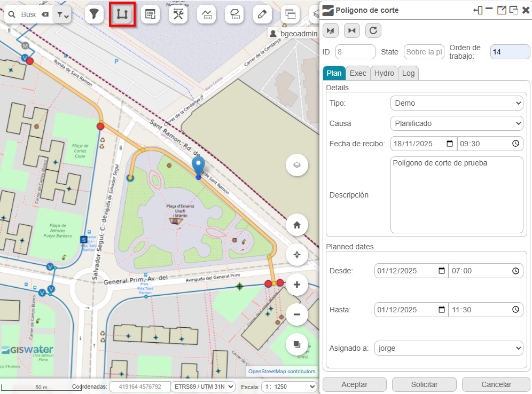This screenshot has width=532, height=394.
Task: Open the profile chart tool icon
Action: point(206,14)
